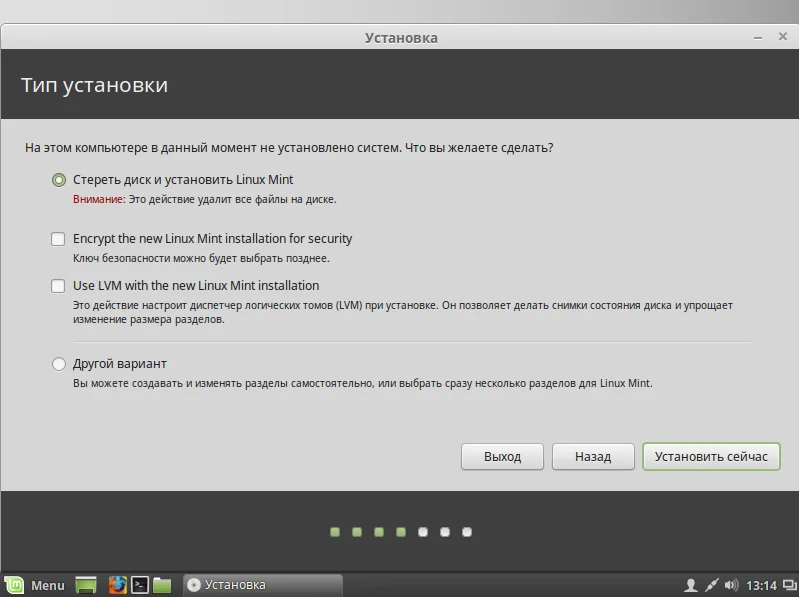799x597 pixels.
Task: Click the 13:14 clock in the tray
Action: click(x=761, y=586)
